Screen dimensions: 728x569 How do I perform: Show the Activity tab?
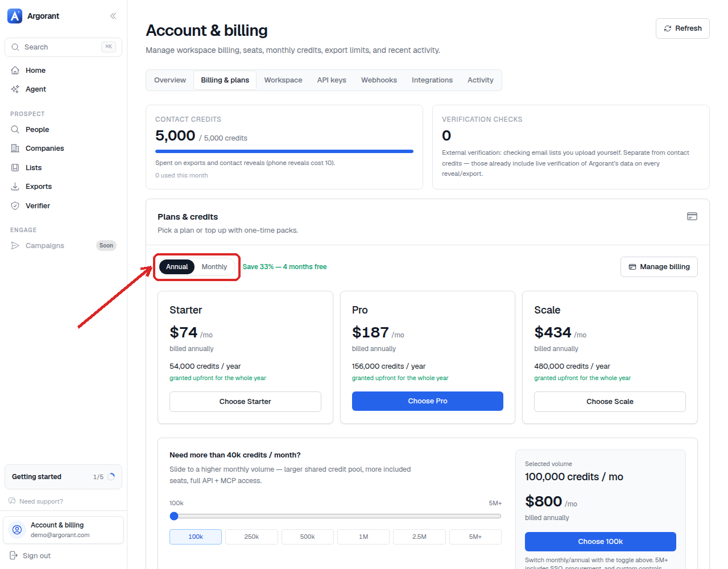tap(481, 80)
